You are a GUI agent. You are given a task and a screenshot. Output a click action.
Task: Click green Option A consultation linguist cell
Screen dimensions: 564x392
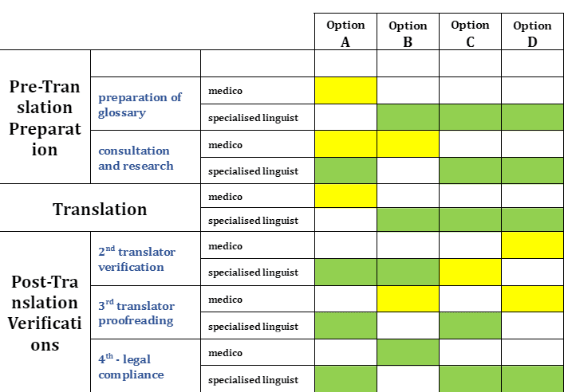coord(345,171)
